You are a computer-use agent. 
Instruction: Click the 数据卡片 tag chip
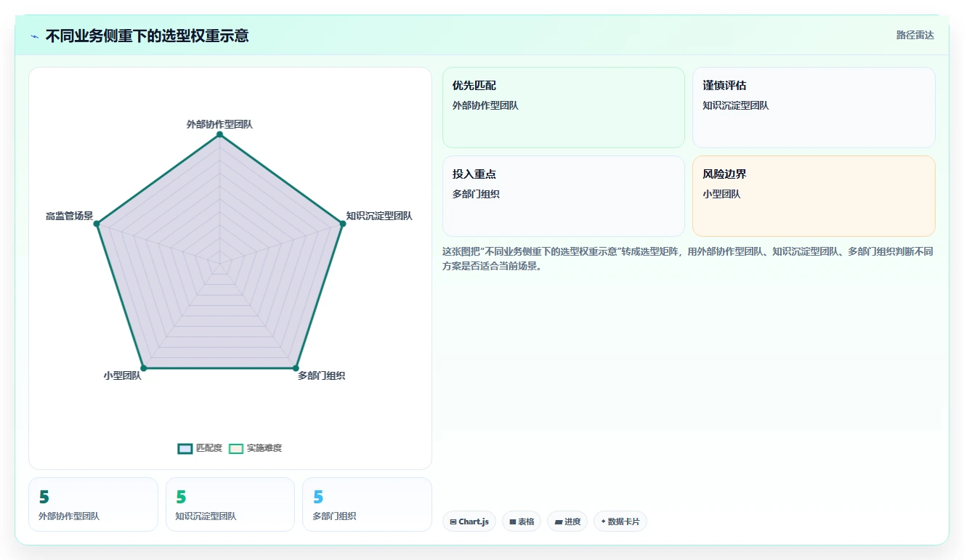click(620, 522)
